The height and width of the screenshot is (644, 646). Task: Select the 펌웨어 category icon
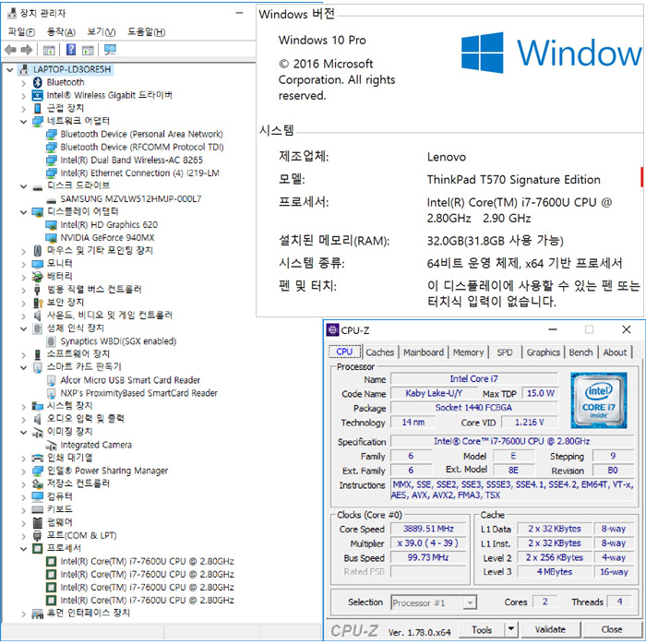pos(38,523)
